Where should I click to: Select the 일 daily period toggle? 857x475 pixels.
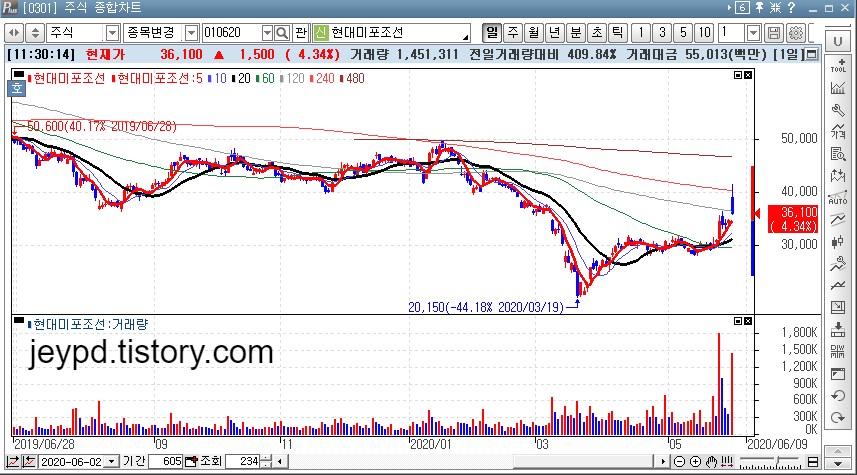tap(492, 33)
